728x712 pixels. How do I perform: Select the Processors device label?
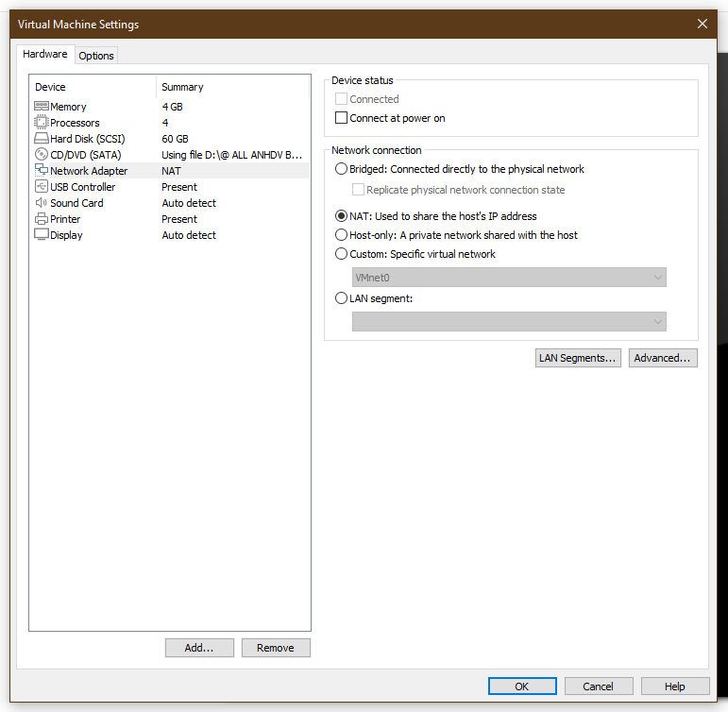pos(75,123)
